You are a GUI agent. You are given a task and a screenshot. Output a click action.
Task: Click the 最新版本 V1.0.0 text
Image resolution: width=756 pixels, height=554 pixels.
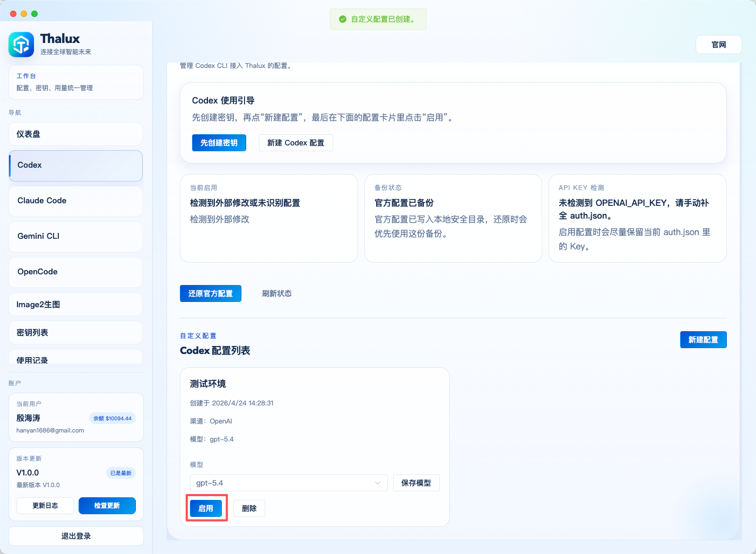pos(38,485)
